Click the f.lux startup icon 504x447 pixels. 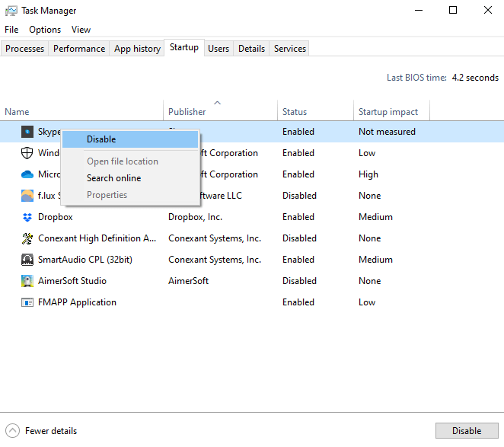point(27,196)
